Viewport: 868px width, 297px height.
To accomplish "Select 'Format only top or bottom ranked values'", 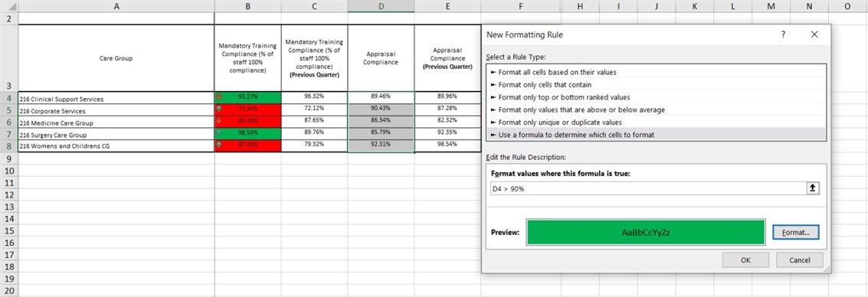I will pyautogui.click(x=656, y=97).
